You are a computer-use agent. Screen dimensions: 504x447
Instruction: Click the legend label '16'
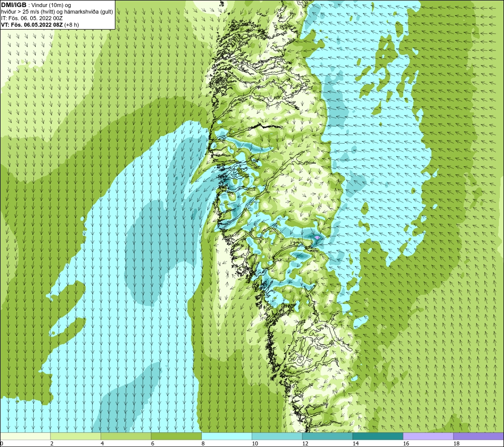406,444
